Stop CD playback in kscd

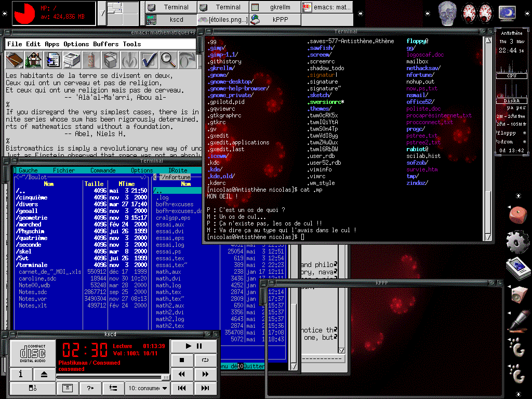[181, 360]
